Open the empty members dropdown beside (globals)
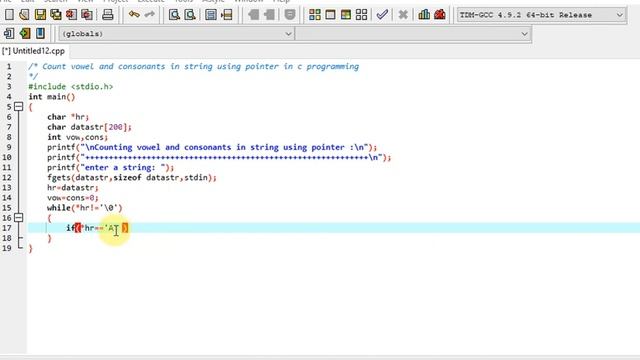640x360 pixels. (413, 34)
